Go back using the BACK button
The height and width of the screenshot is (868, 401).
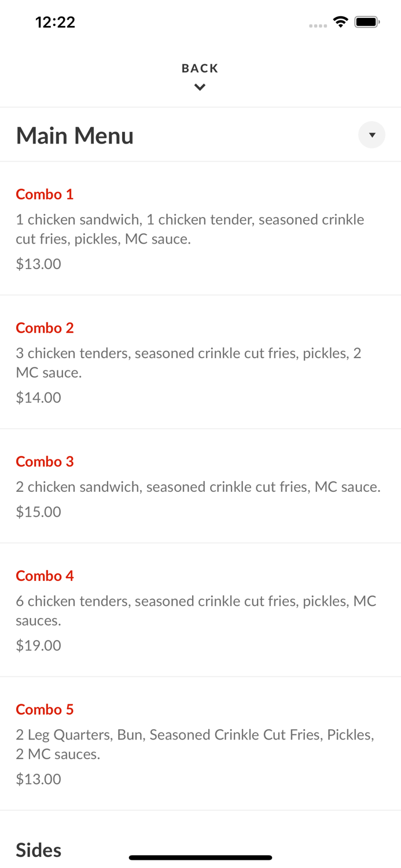tap(200, 68)
